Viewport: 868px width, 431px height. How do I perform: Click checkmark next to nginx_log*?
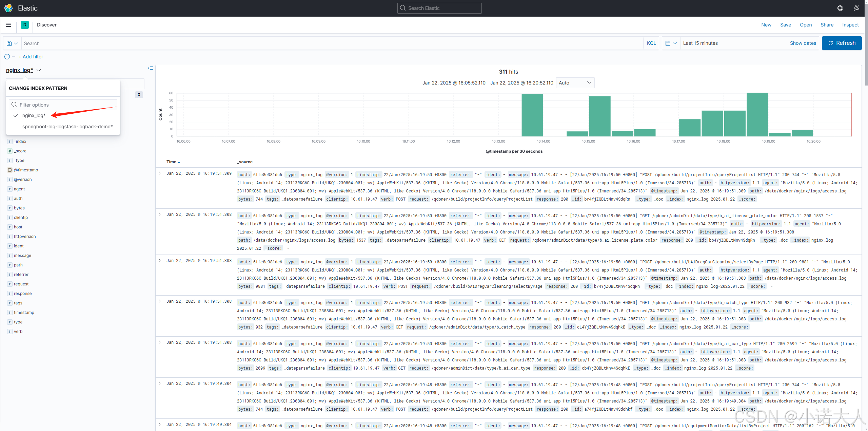coord(16,116)
